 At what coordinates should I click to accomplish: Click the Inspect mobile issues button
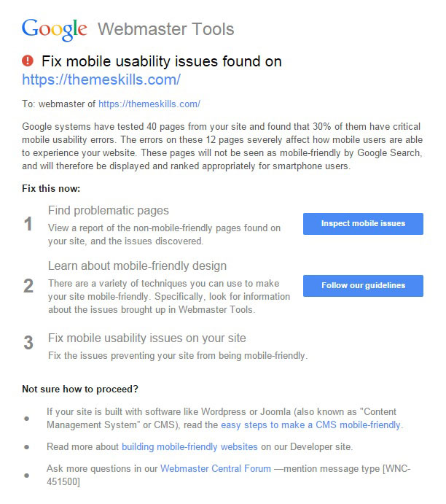pos(363,224)
